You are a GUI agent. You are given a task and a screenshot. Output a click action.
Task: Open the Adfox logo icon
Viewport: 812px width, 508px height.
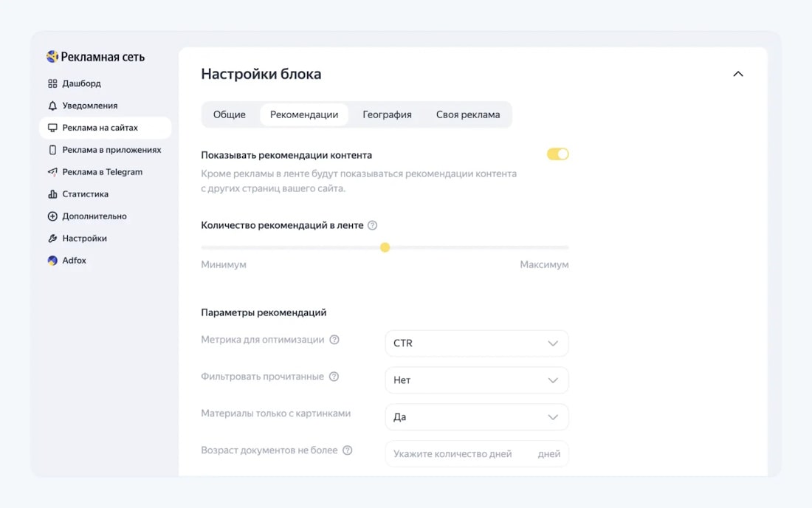[52, 261]
